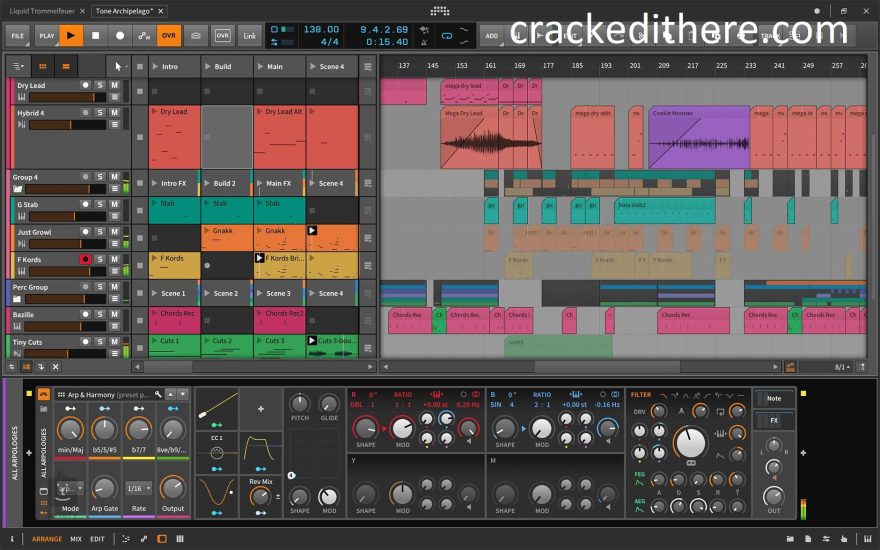
Task: Toggle the clip launcher grid view icon
Action: (42, 66)
